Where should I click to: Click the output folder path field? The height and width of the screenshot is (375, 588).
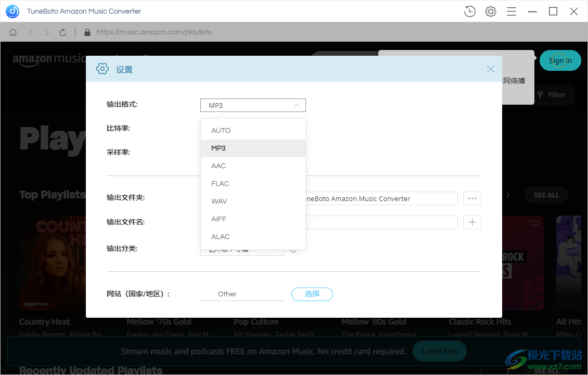click(x=381, y=198)
